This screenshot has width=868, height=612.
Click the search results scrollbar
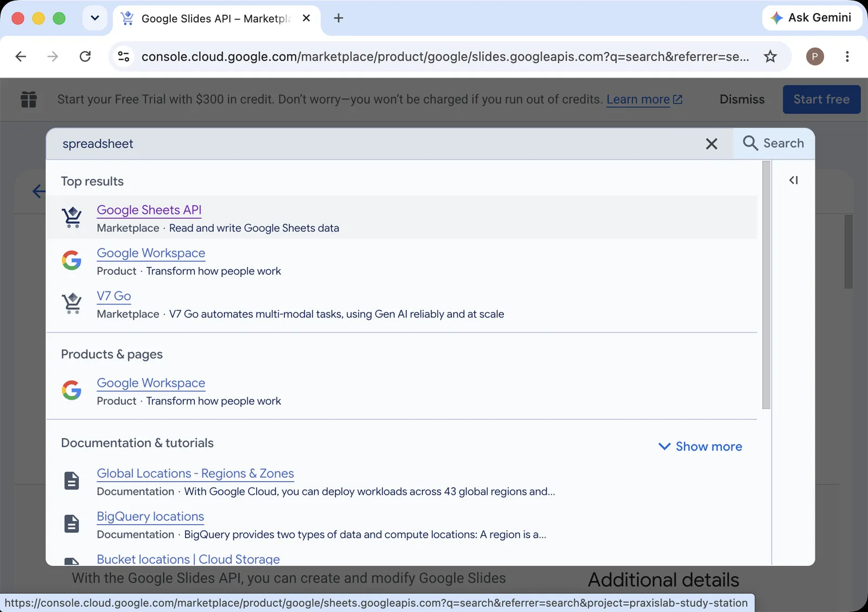(766, 285)
